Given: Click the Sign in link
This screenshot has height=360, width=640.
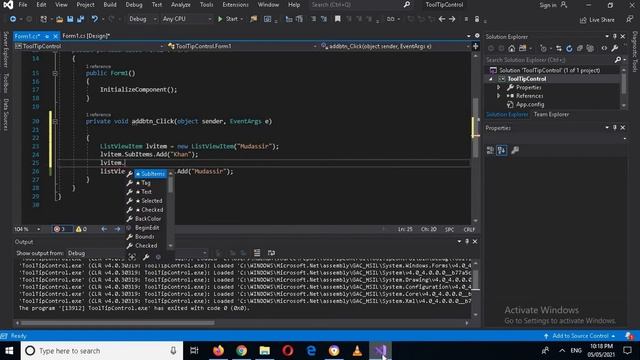Looking at the screenshot, I should tap(553, 5).
